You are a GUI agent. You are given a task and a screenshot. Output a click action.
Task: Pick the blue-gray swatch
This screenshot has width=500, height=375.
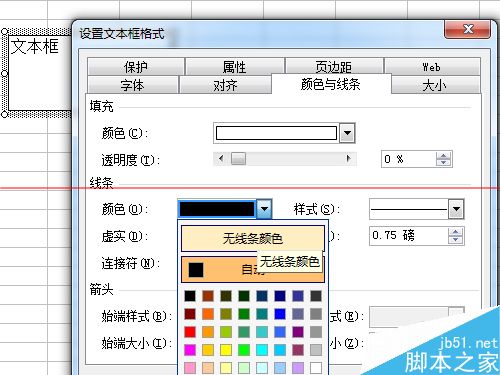(298, 314)
